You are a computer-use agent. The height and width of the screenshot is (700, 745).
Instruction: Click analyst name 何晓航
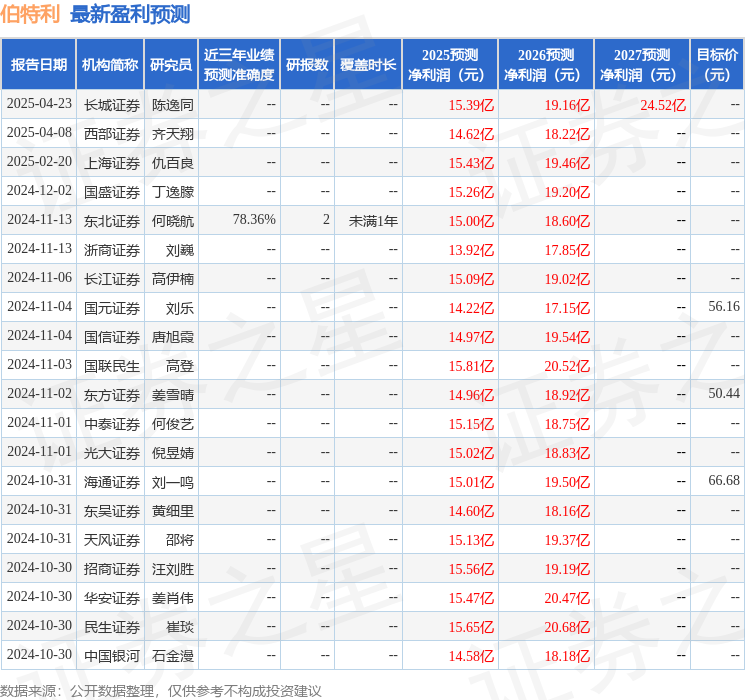[173, 220]
